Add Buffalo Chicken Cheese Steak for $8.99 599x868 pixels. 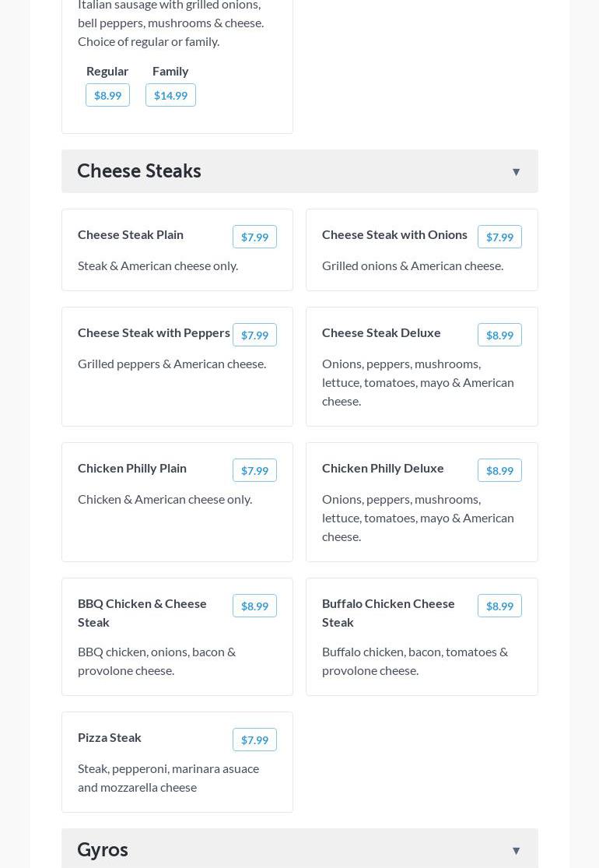(499, 606)
